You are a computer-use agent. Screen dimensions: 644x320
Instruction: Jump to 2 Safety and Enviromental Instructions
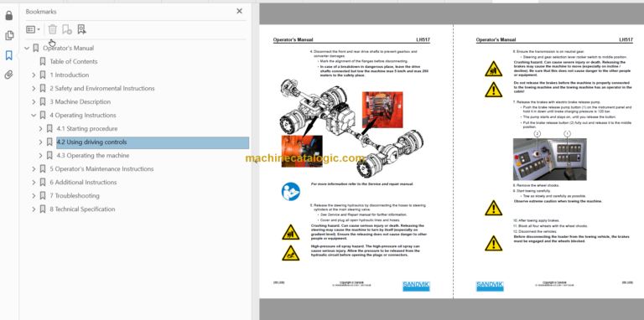pos(102,89)
